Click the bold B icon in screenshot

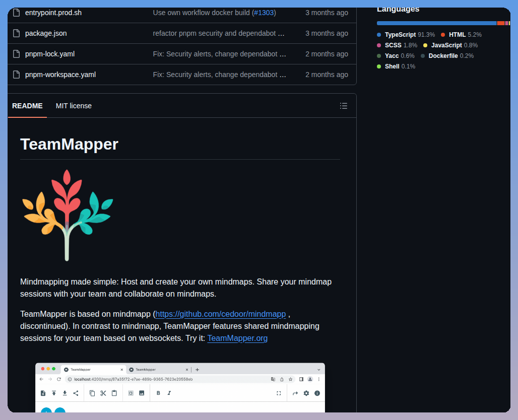pyautogui.click(x=158, y=393)
